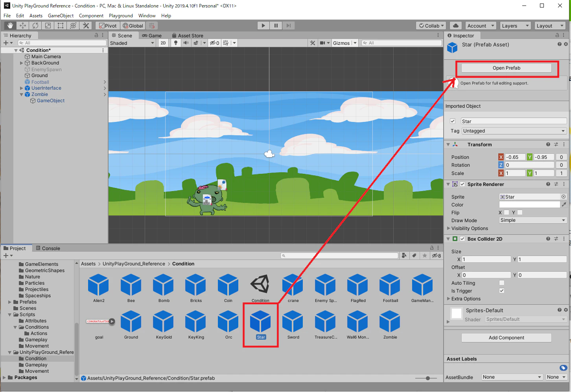Toggle Star active checkbox
Screen dimensions: 571x392
pos(453,121)
